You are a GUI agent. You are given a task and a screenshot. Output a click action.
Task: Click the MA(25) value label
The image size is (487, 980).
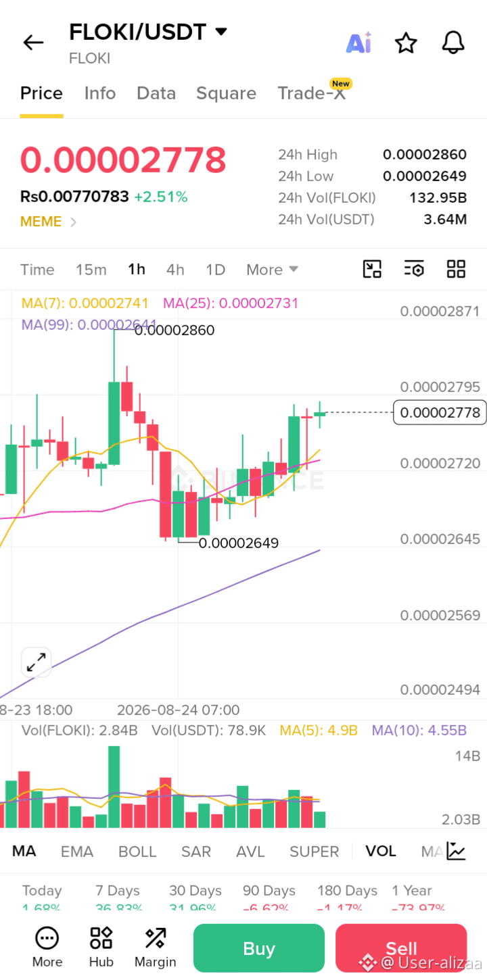click(x=231, y=303)
